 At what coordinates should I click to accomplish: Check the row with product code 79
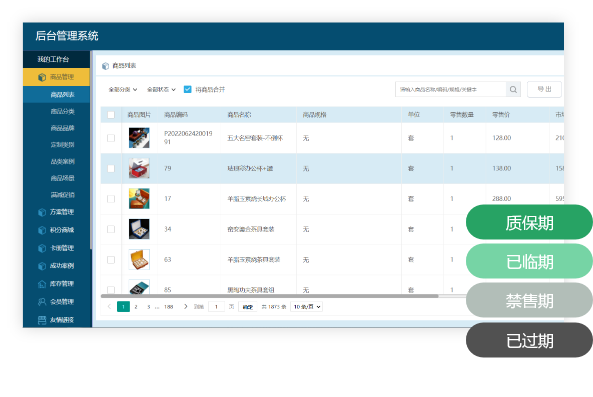click(111, 169)
